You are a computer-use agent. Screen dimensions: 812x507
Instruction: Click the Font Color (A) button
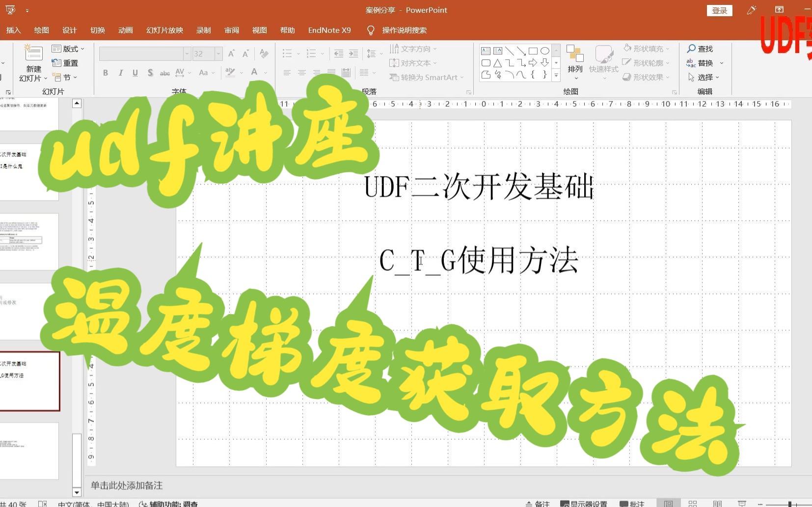[x=254, y=73]
